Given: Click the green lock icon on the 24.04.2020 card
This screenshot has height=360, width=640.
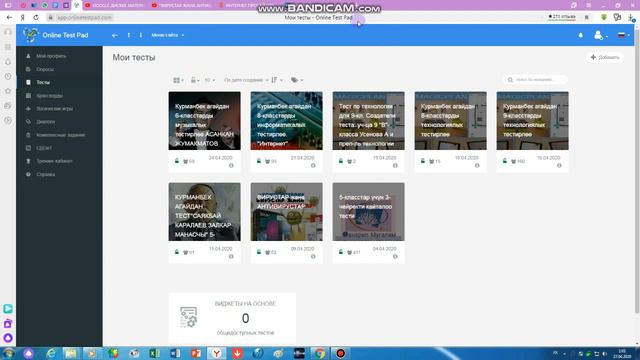Looking at the screenshot, I should point(177,161).
